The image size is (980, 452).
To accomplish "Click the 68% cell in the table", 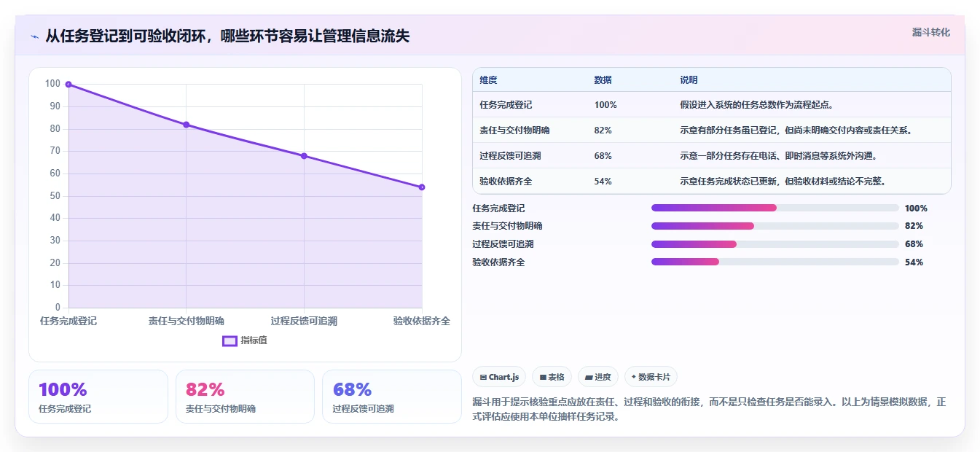I will [x=603, y=156].
